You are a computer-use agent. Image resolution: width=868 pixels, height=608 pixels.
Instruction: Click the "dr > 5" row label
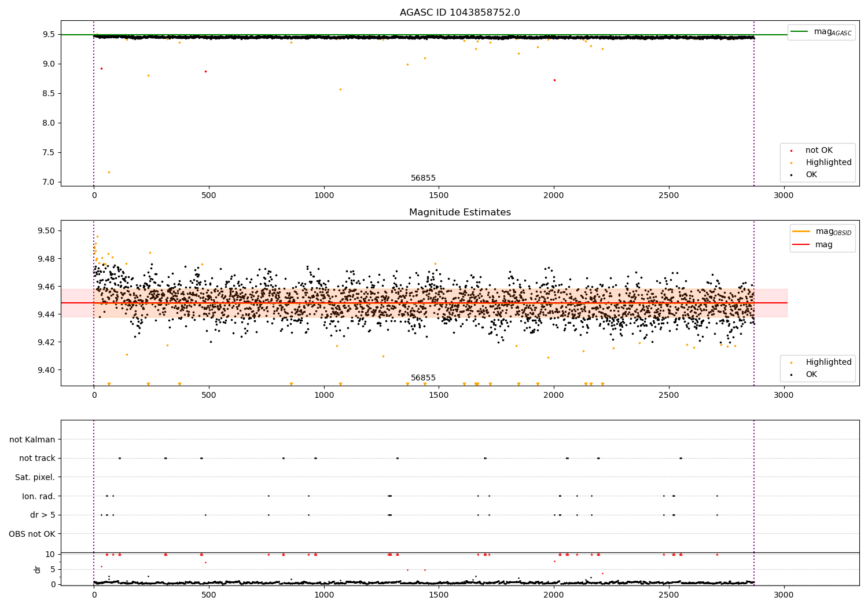[43, 515]
